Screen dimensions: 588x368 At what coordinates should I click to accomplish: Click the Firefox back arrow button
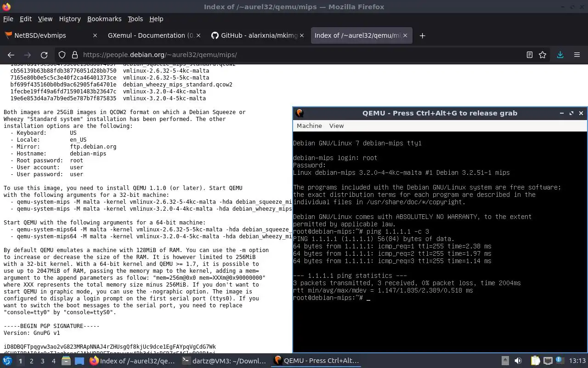tap(11, 55)
